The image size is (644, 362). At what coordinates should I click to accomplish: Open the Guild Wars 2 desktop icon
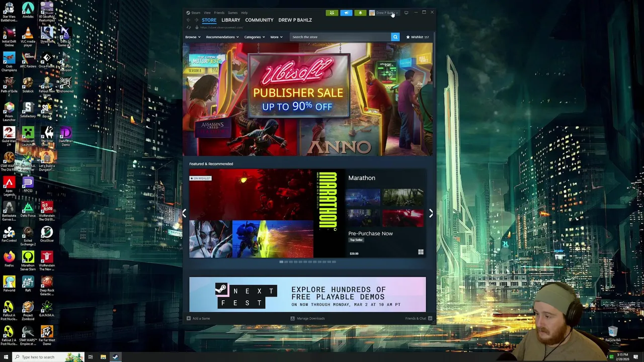point(9,136)
